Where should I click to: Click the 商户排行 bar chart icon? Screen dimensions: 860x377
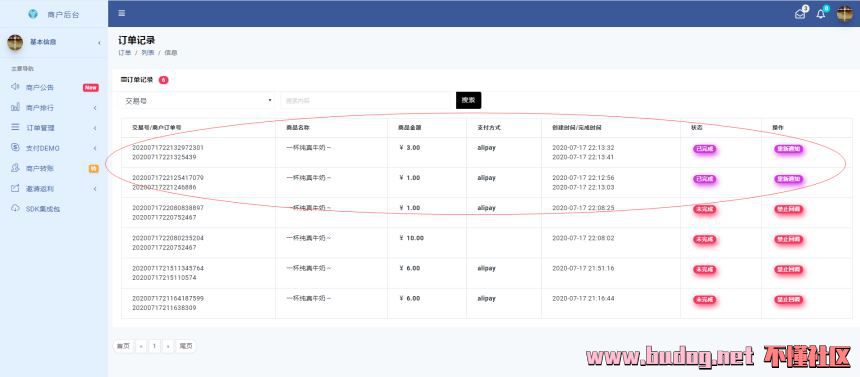point(15,107)
